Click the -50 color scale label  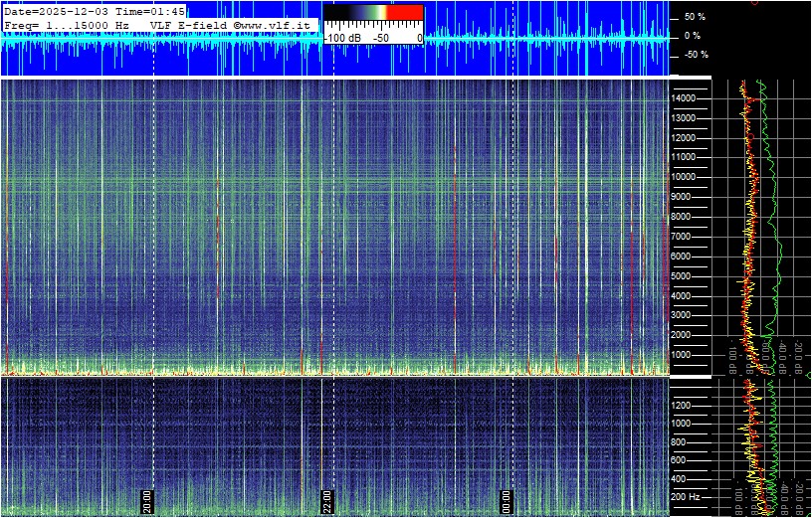(x=380, y=38)
